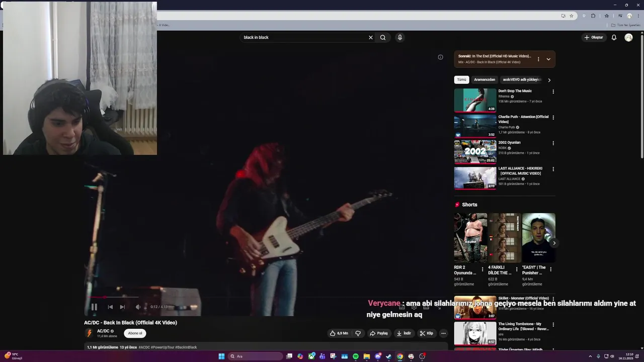Viewport: 644px width, 362px height.
Task: Open The Living Tombstone Ordinary Life thumbnail
Action: pyautogui.click(x=475, y=333)
